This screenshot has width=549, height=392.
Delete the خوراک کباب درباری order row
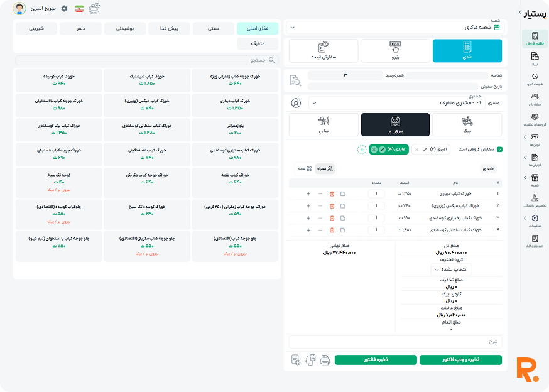click(332, 193)
